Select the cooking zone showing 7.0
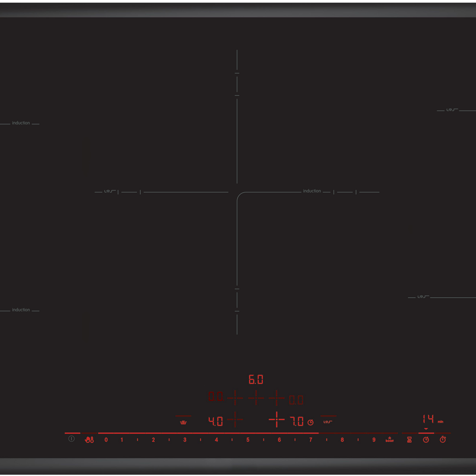 (297, 421)
